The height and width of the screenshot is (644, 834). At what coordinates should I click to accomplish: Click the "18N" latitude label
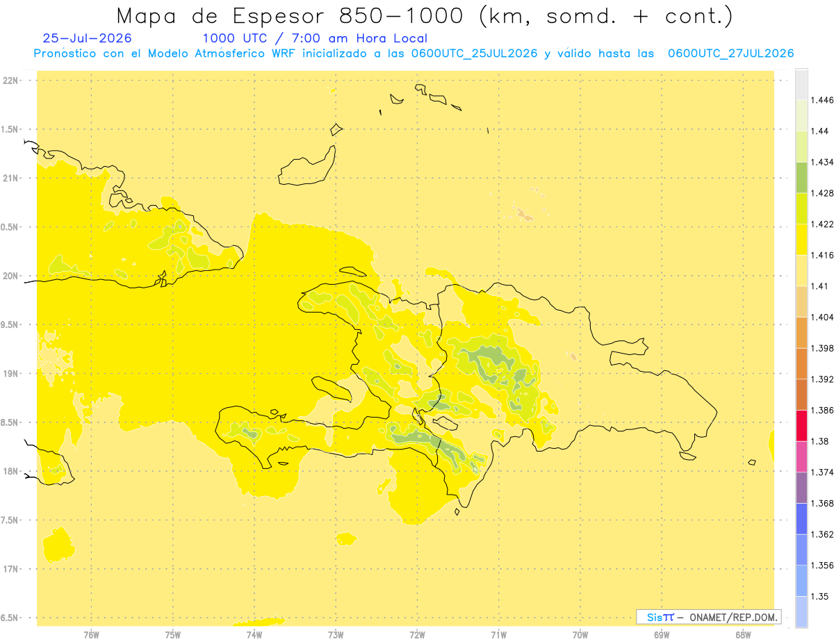(10, 471)
